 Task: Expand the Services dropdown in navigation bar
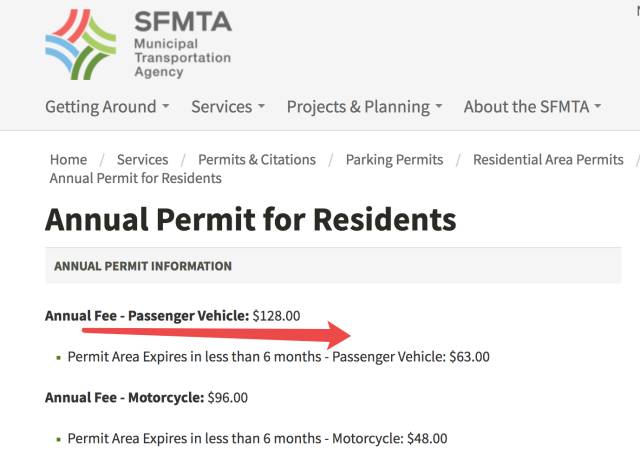228,106
